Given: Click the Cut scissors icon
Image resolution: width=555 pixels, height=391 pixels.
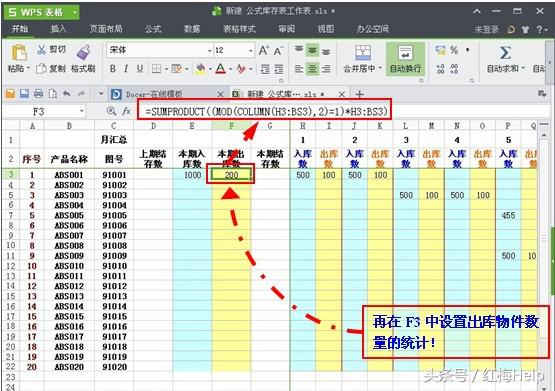Looking at the screenshot, I should coord(41,50).
